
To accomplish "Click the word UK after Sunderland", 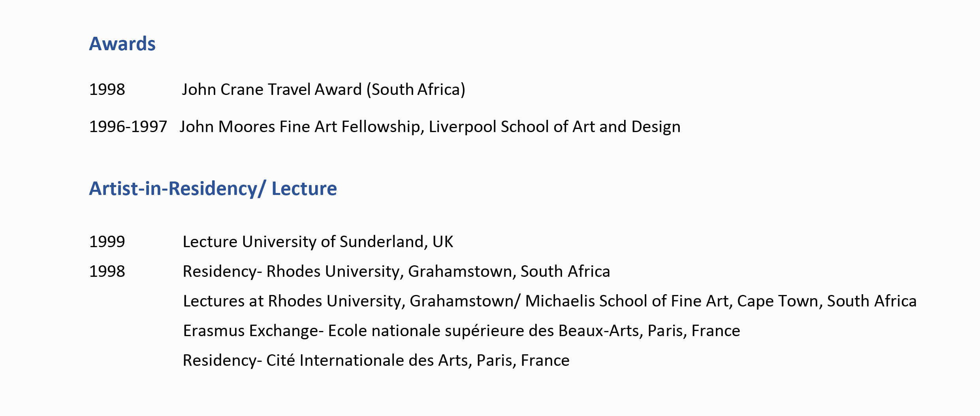I will coord(443,242).
